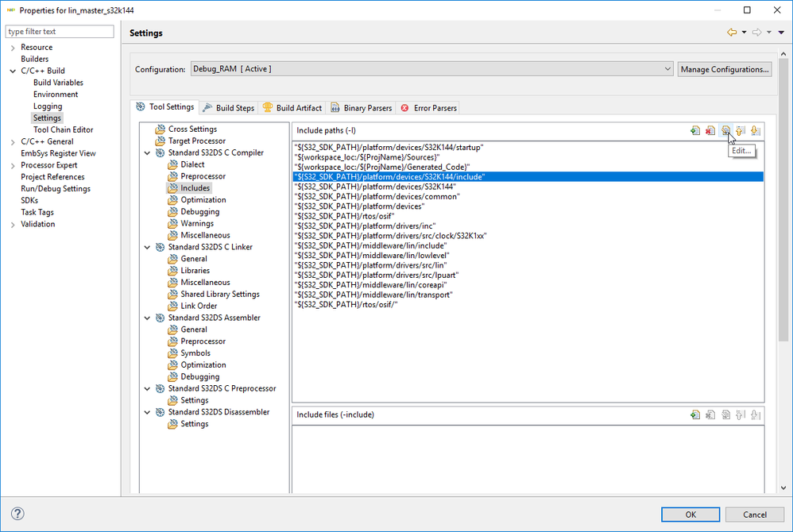Screen dimensions: 793x532
Task: Collapse Standard S32DS C Preprocessor node
Action: tap(147, 388)
